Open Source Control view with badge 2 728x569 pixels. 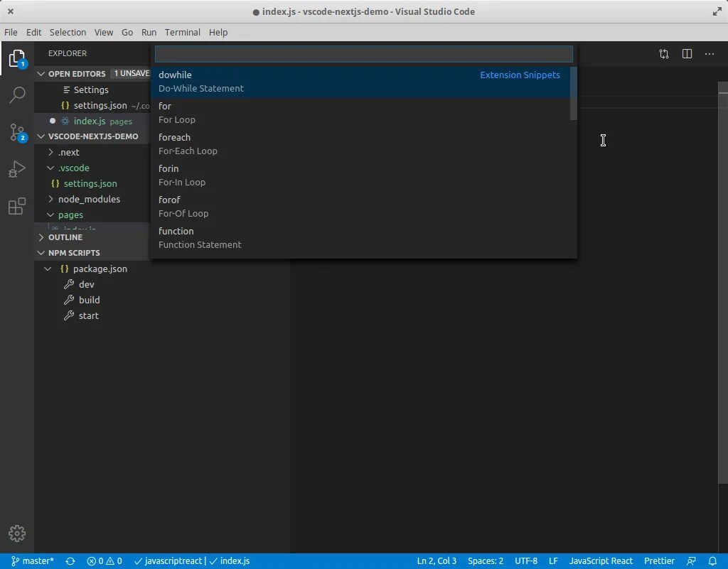(17, 132)
